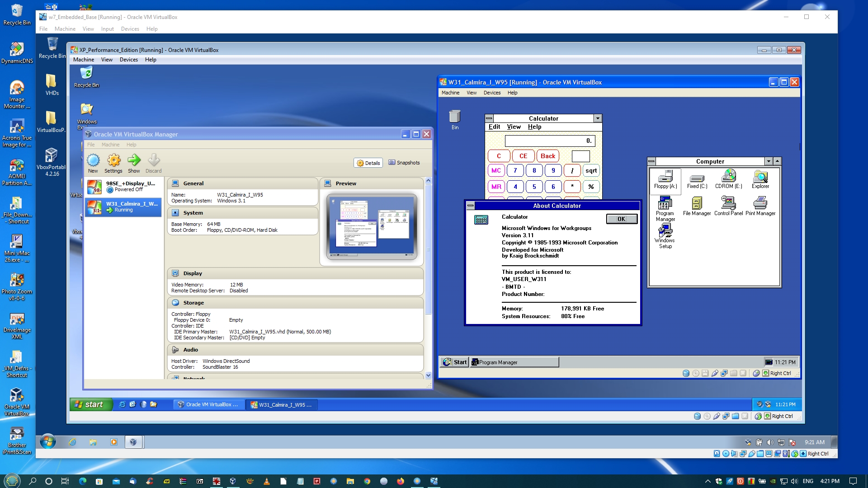This screenshot has width=868, height=488.
Task: Open host Task View taskbar icon
Action: 65,481
